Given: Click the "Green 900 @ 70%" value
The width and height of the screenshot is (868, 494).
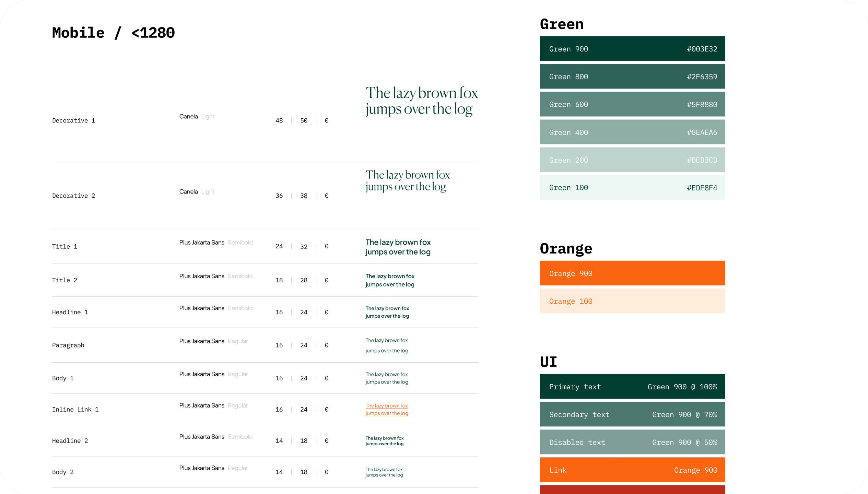Looking at the screenshot, I should 685,414.
